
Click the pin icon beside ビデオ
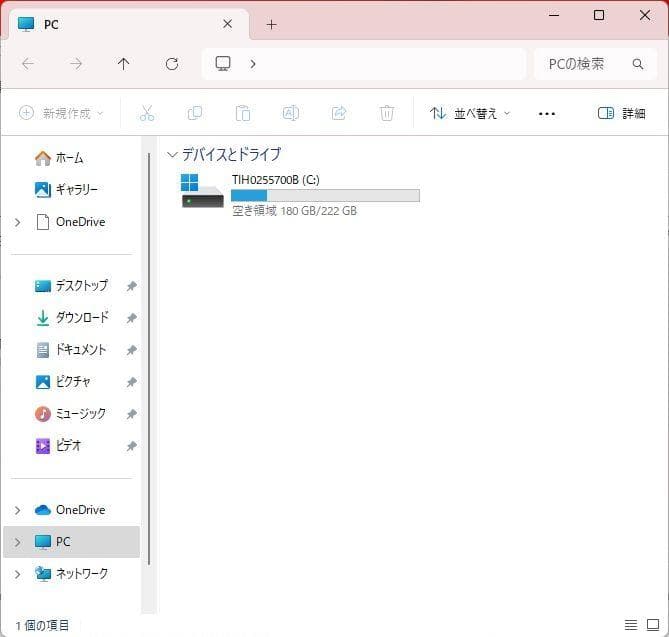131,446
